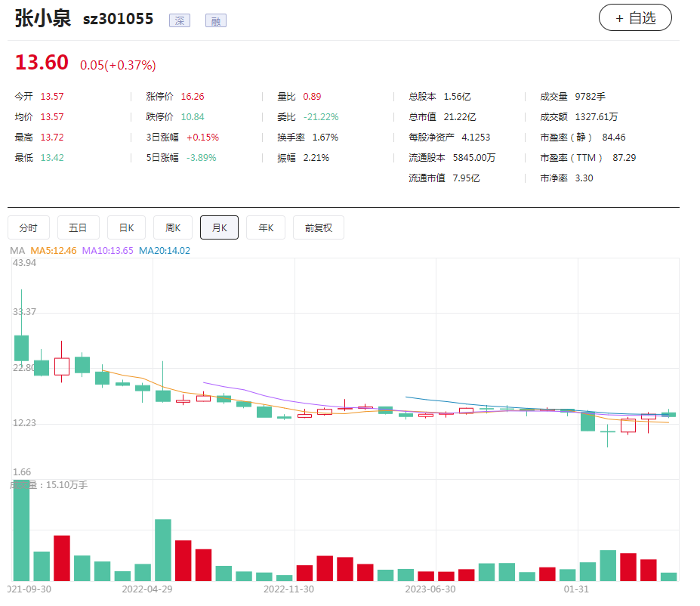Click 5日涨幅 value -3.89%
The width and height of the screenshot is (700, 606).
(202, 158)
